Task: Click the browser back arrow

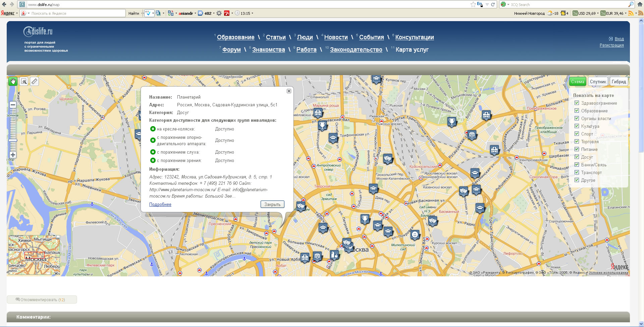Action: [4, 4]
